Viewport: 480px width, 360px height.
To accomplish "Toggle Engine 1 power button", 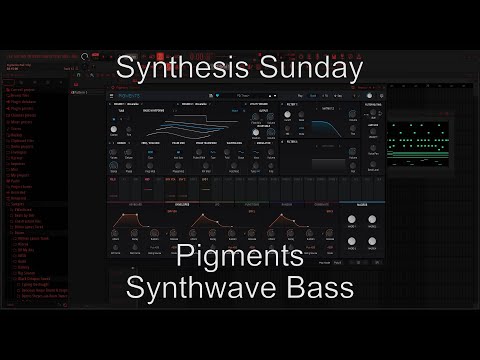I will tap(110, 104).
